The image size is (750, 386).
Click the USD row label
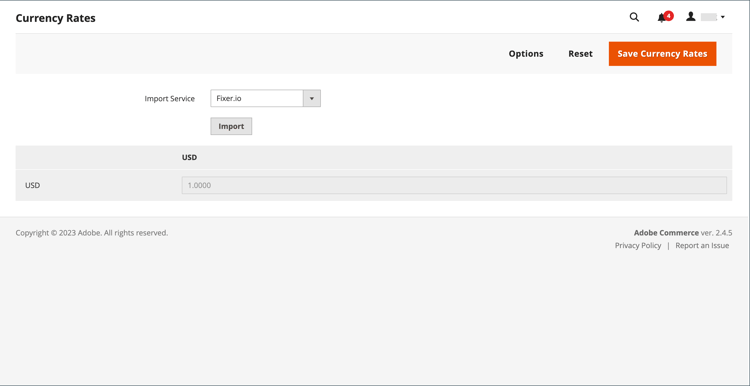[33, 185]
